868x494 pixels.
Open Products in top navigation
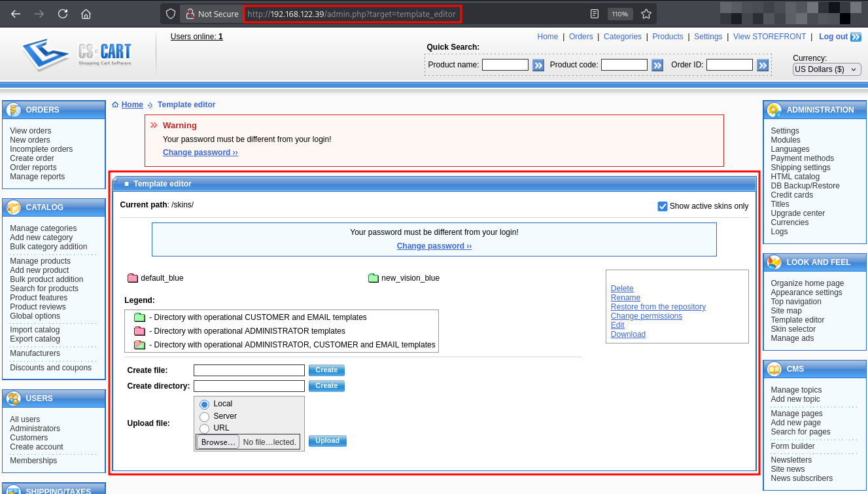coord(668,37)
